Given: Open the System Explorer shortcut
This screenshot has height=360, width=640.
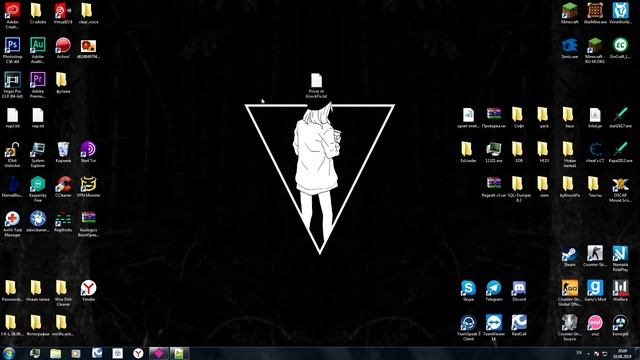Looking at the screenshot, I should pyautogui.click(x=38, y=154).
